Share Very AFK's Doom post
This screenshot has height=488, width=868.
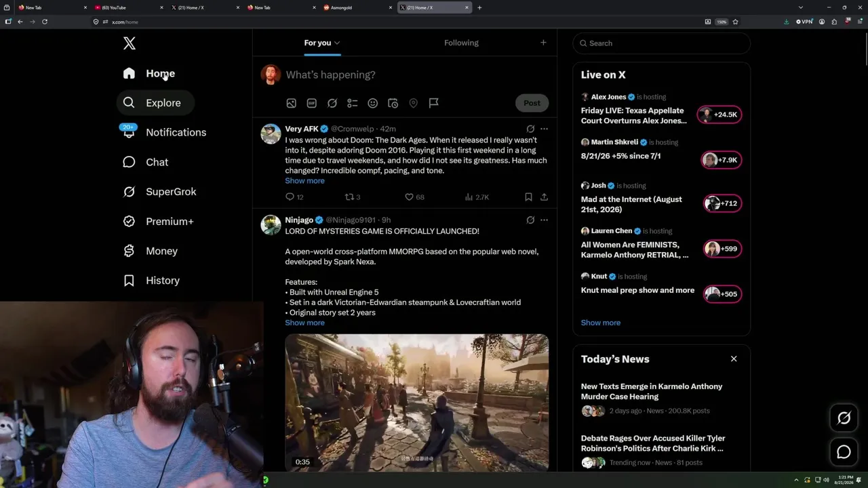pyautogui.click(x=544, y=197)
